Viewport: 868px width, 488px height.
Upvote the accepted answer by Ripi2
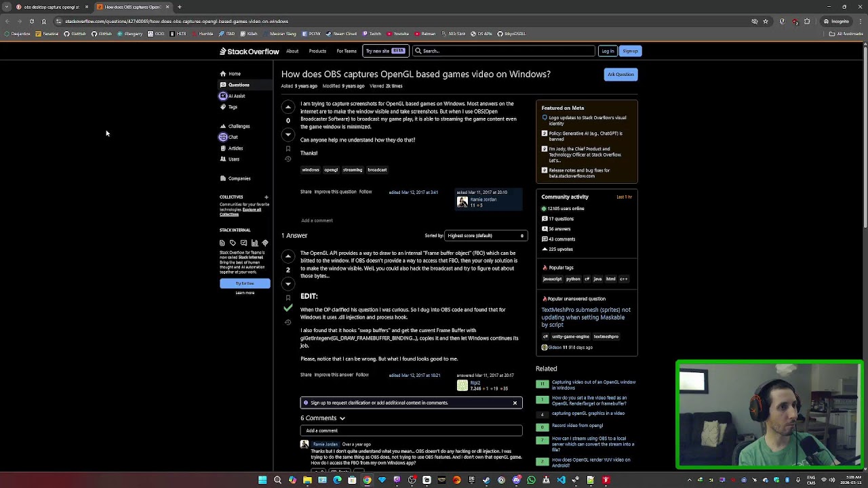(288, 256)
